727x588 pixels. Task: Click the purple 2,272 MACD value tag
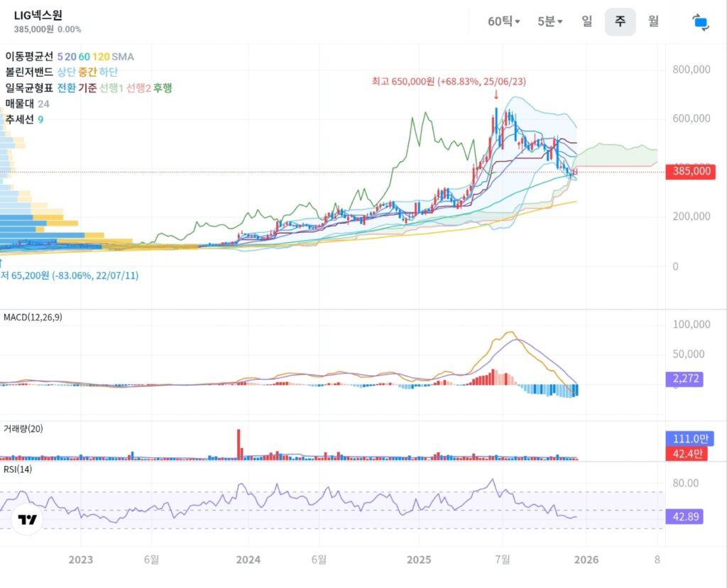point(684,379)
